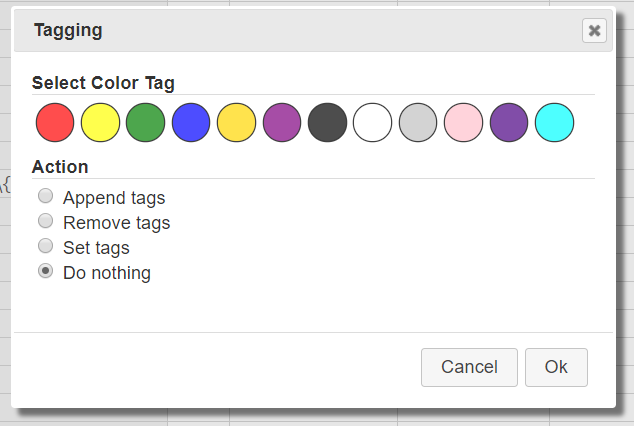Pick the bright yellow color tag
This screenshot has height=426, width=634.
[101, 122]
